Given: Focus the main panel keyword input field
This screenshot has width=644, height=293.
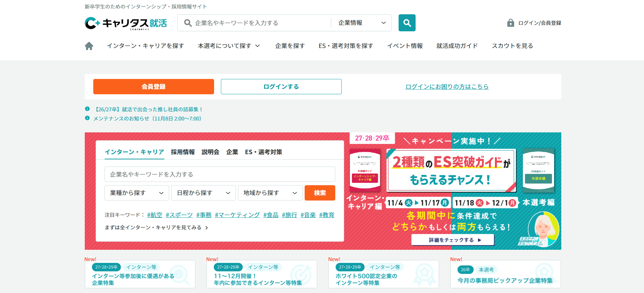Looking at the screenshot, I should pyautogui.click(x=220, y=174).
